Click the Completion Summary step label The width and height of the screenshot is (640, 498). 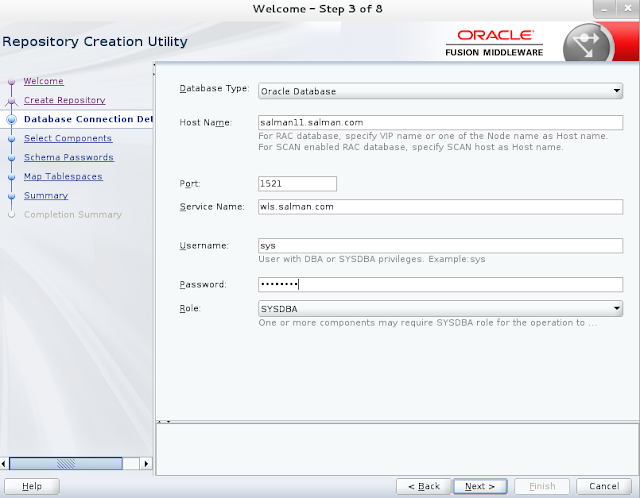pyautogui.click(x=73, y=215)
